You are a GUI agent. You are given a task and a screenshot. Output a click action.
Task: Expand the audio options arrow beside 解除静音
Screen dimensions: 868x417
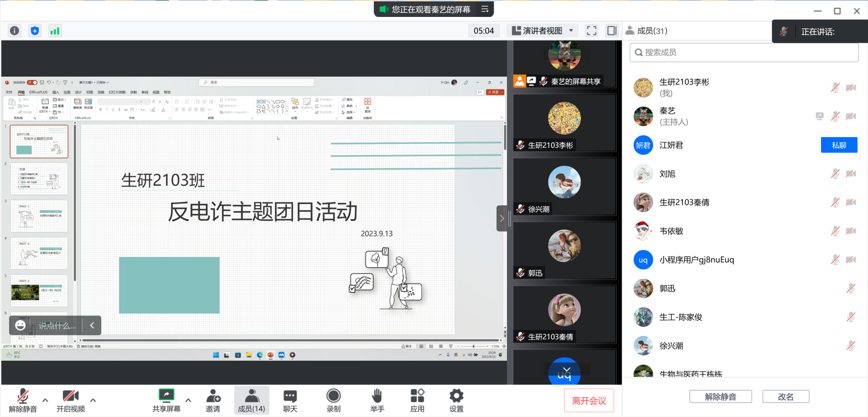coord(45,400)
